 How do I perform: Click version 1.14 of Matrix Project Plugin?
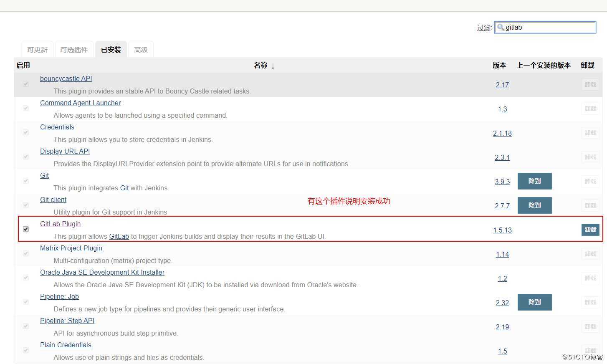pyautogui.click(x=502, y=254)
